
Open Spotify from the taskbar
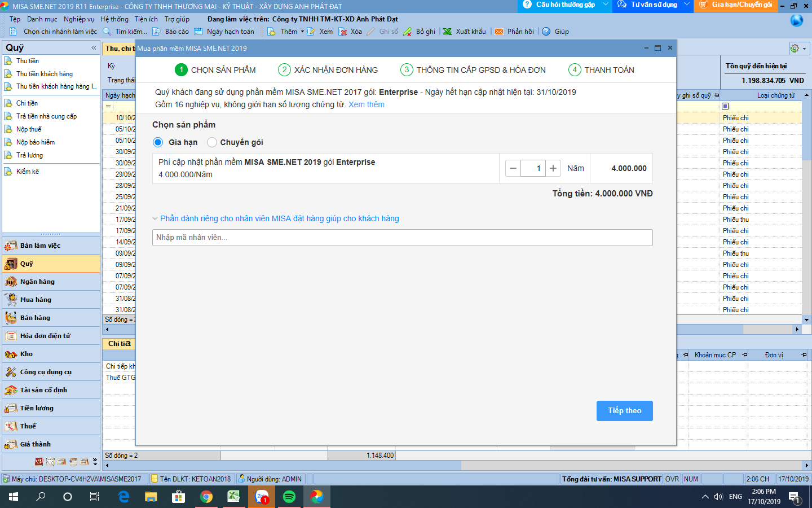(289, 497)
